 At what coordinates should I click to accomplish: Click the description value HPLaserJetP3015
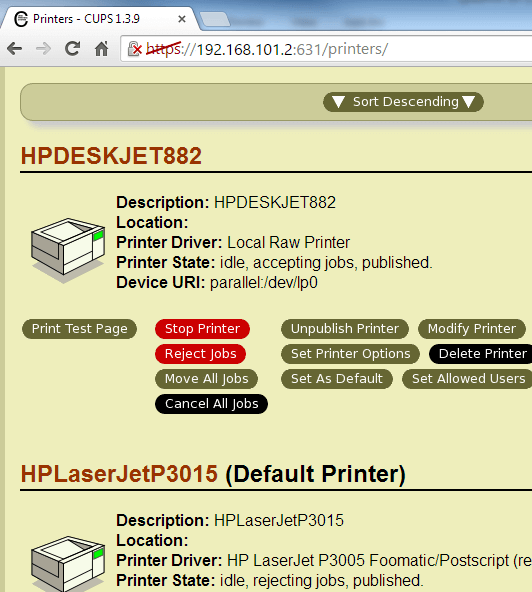279,521
